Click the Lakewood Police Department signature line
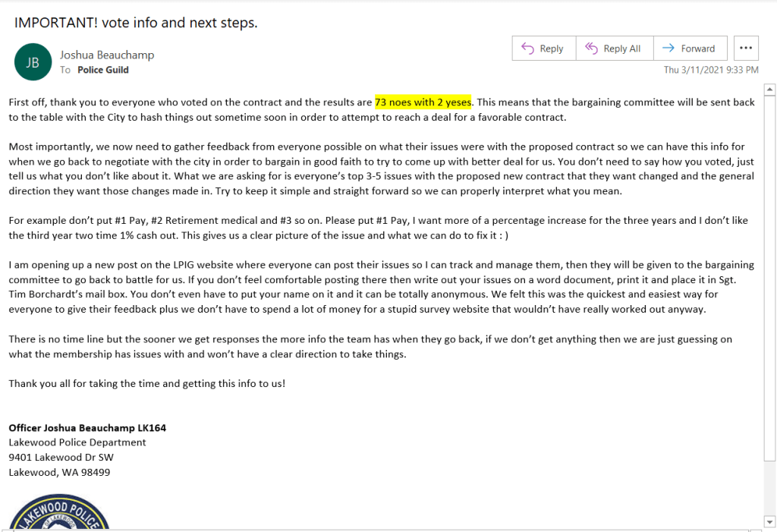 pos(77,442)
